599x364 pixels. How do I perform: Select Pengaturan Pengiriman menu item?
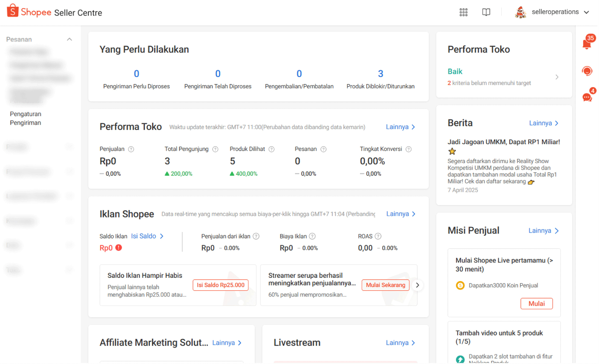point(25,118)
